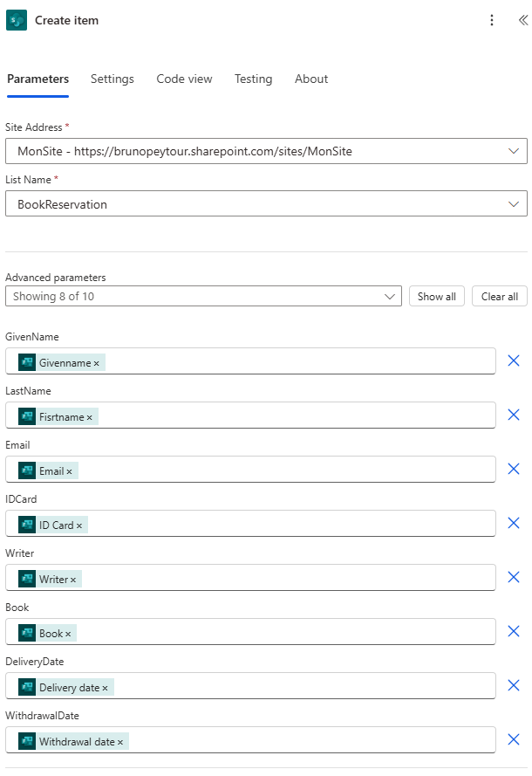The image size is (532, 776).
Task: Expand the Advanced parameters dropdown
Action: (x=390, y=297)
